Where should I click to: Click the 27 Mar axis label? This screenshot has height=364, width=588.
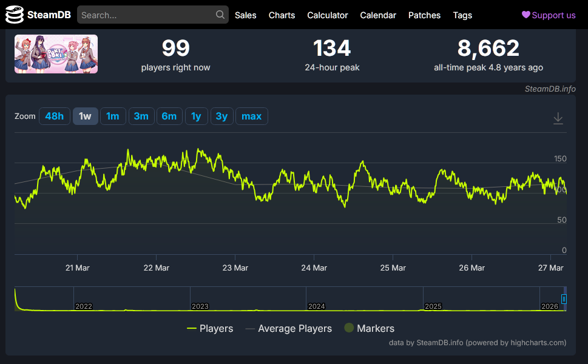[x=550, y=268]
